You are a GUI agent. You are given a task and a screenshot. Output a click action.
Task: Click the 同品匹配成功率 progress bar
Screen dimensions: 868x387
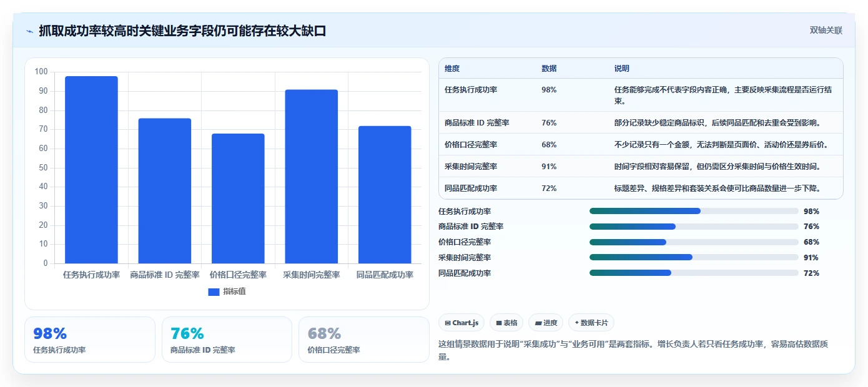[x=694, y=273]
